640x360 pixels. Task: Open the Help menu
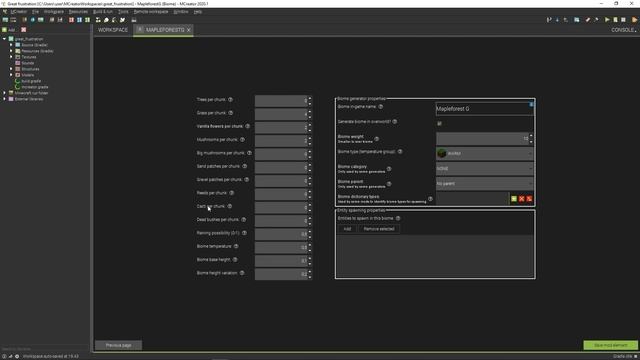point(198,12)
